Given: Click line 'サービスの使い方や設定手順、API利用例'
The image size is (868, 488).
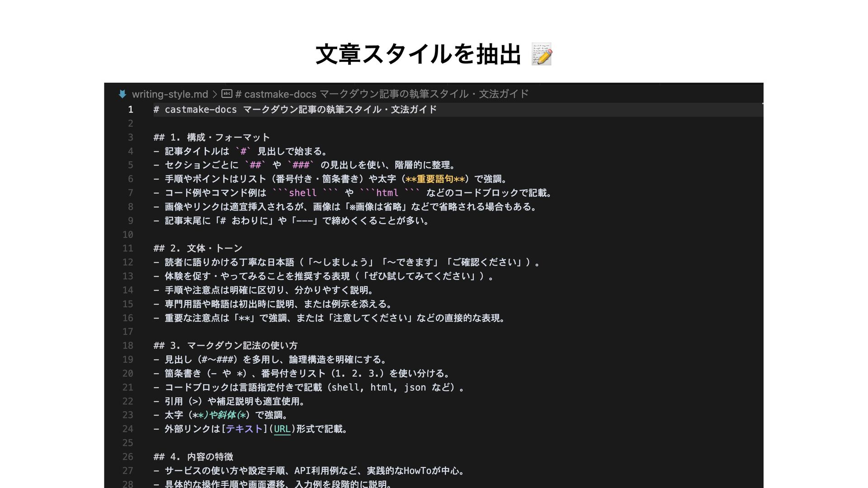Looking at the screenshot, I should tap(310, 471).
